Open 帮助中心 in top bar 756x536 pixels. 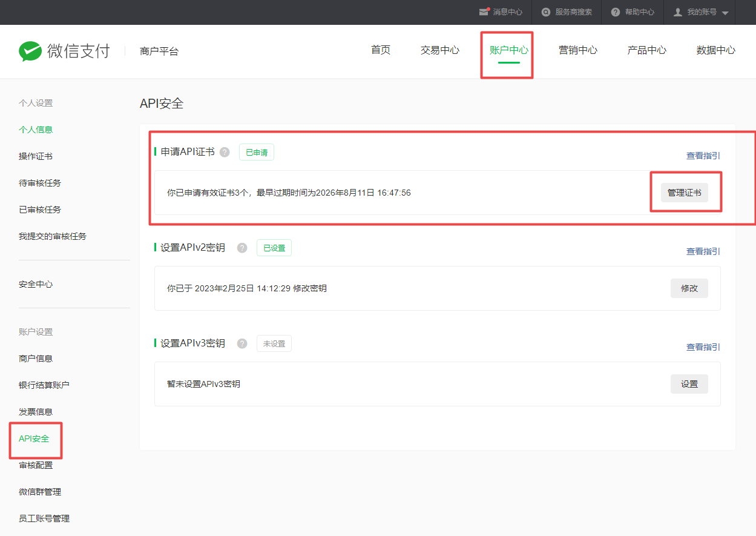click(640, 12)
